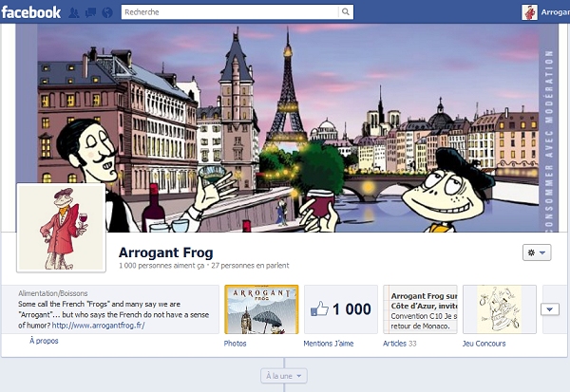Click the Articles 33 label
This screenshot has height=392, width=570.
[x=400, y=344]
